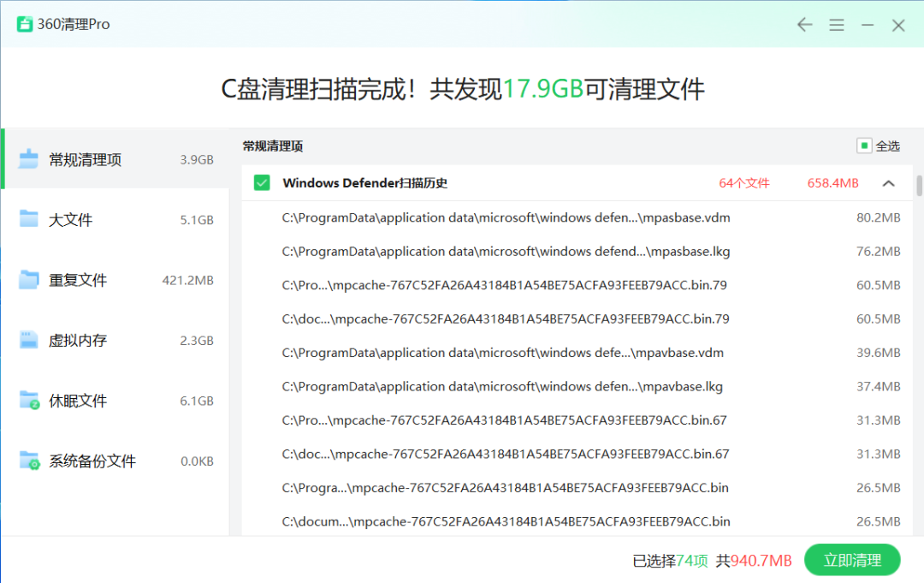Viewport: 924px width, 583px height.
Task: Click the 常规清理项 section header
Action: (x=273, y=146)
